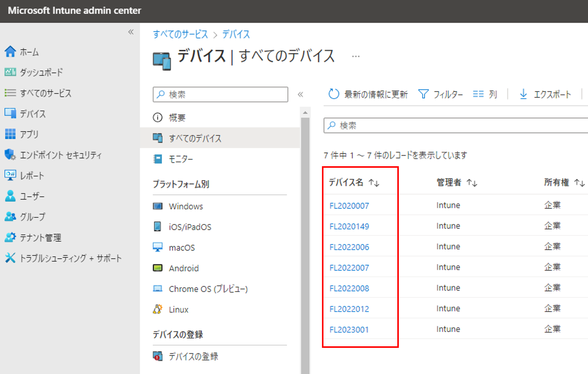
Task: Collapse the main left navigation sidebar
Action: pos(131,32)
